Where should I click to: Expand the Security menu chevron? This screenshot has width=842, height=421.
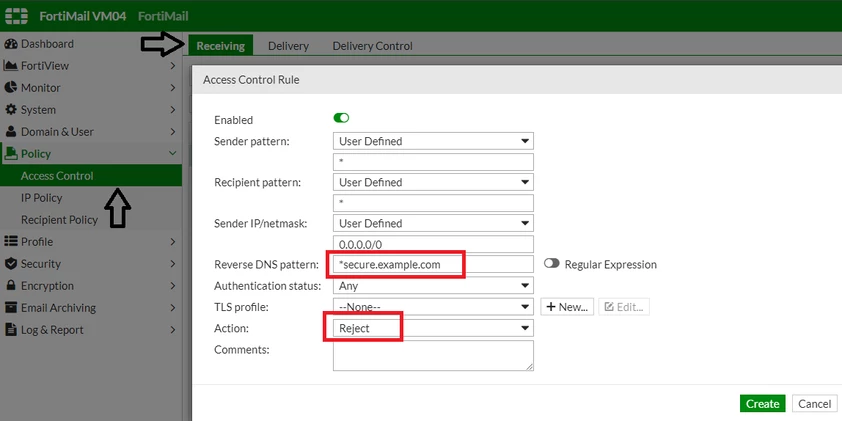tap(172, 264)
